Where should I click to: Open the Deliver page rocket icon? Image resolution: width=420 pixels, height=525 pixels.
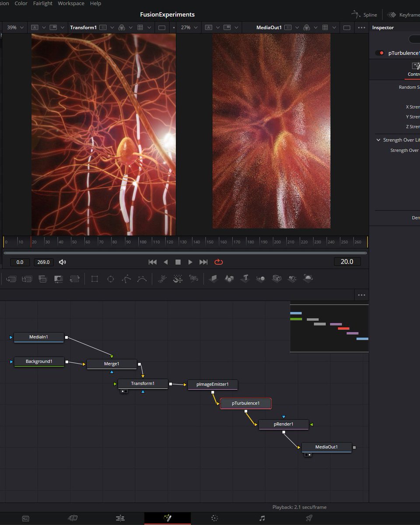(309, 518)
